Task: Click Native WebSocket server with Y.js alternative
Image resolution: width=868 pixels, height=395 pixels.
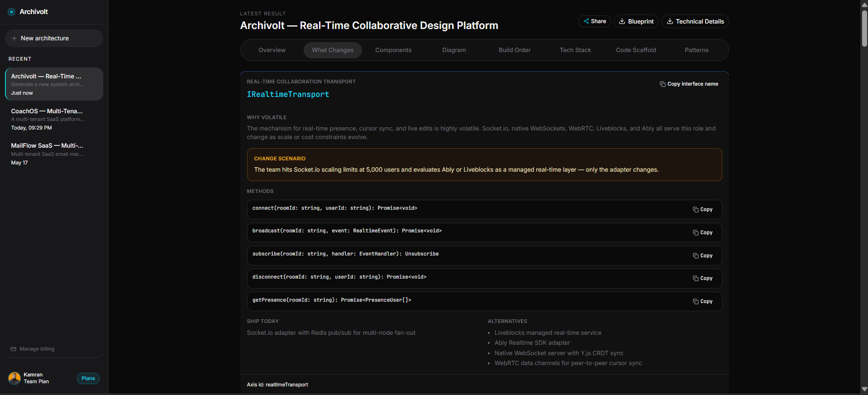Action: coord(559,353)
